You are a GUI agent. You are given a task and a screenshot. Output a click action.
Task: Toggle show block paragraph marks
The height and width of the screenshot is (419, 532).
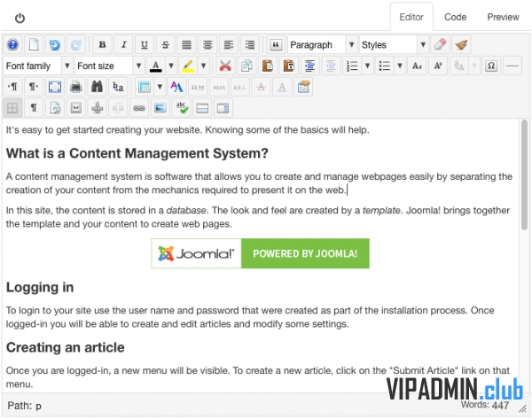tap(34, 108)
